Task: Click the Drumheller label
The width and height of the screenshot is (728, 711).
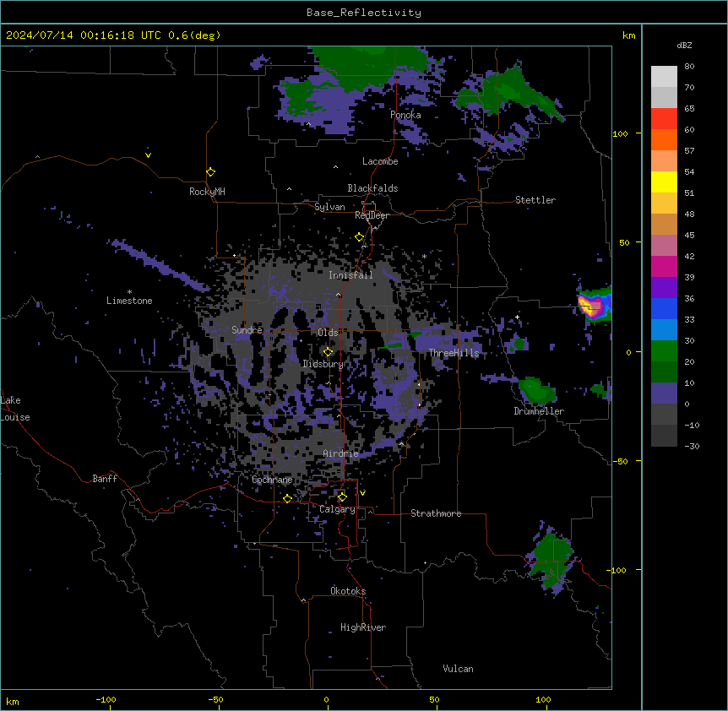Action: click(x=539, y=411)
